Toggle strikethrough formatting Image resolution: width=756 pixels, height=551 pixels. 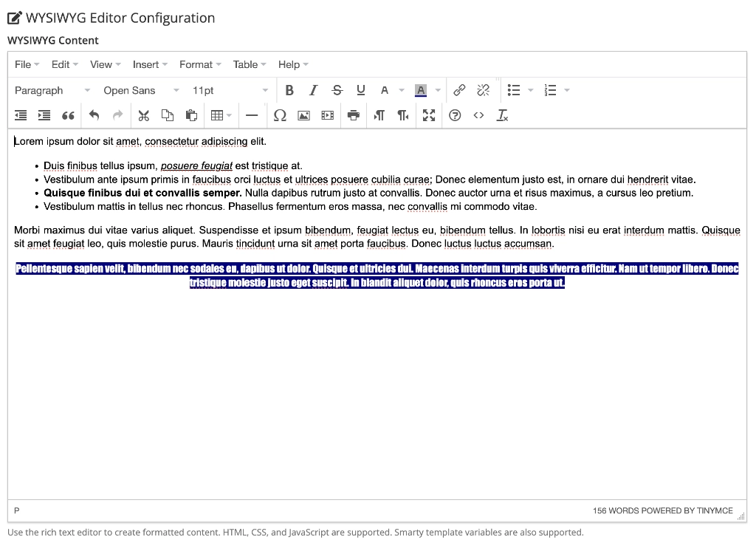pyautogui.click(x=337, y=89)
